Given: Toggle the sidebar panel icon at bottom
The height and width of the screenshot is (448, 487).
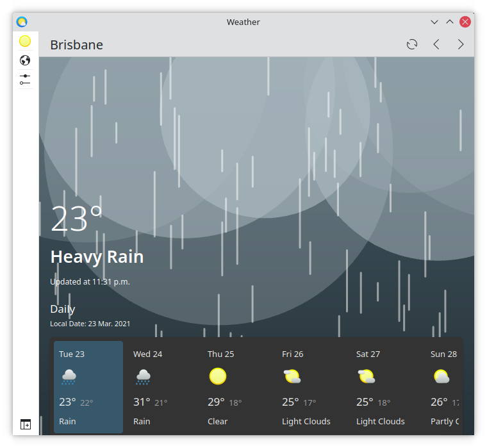Looking at the screenshot, I should click(x=25, y=424).
